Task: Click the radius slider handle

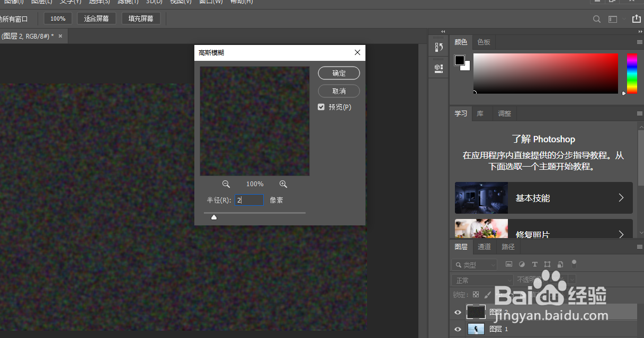Action: [x=214, y=217]
